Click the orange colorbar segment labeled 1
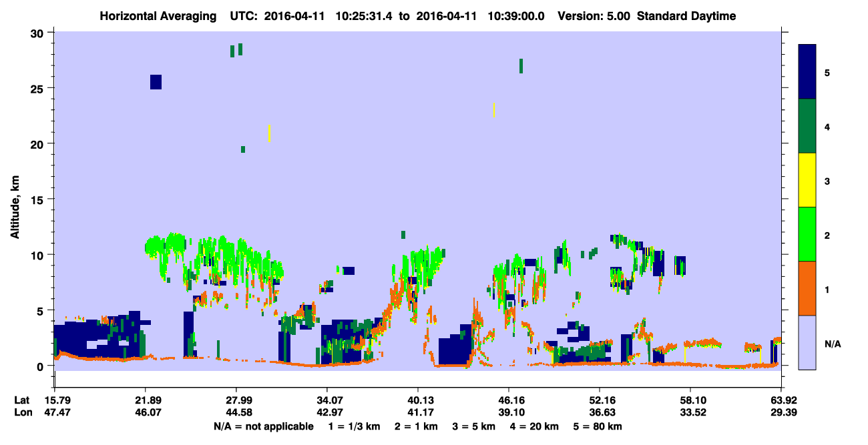The image size is (868, 445). pos(807,288)
